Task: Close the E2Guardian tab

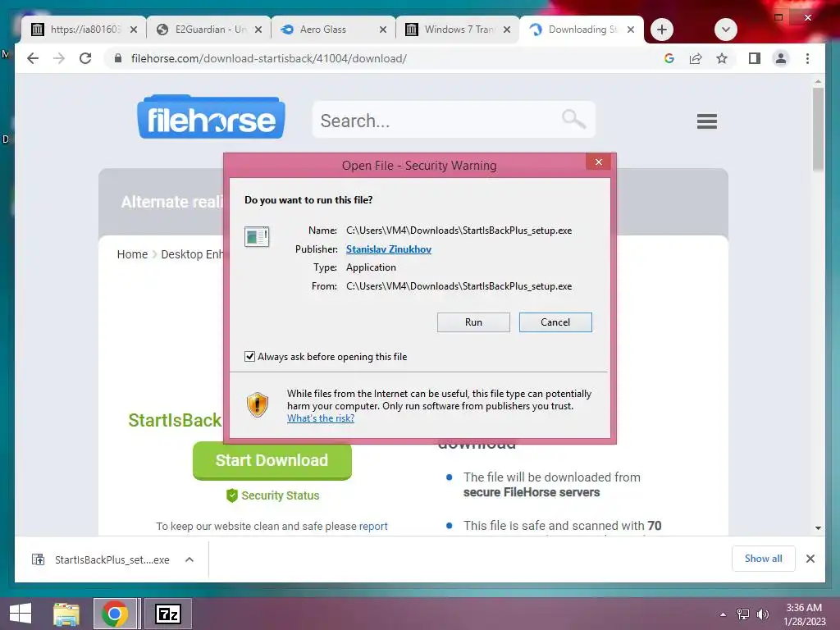Action: pyautogui.click(x=258, y=30)
